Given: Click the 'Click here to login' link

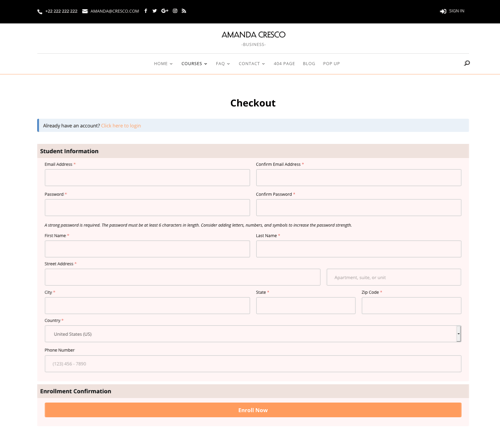Looking at the screenshot, I should 121,126.
